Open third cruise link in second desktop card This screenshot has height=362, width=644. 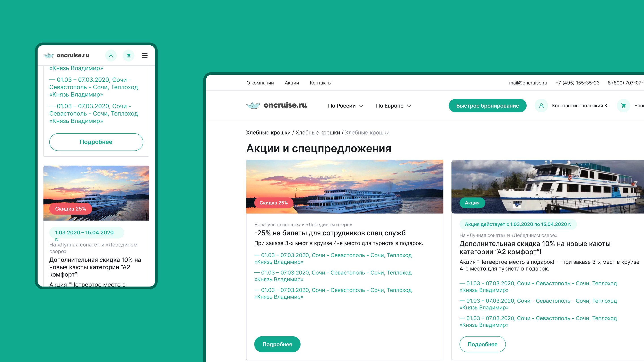(538, 322)
